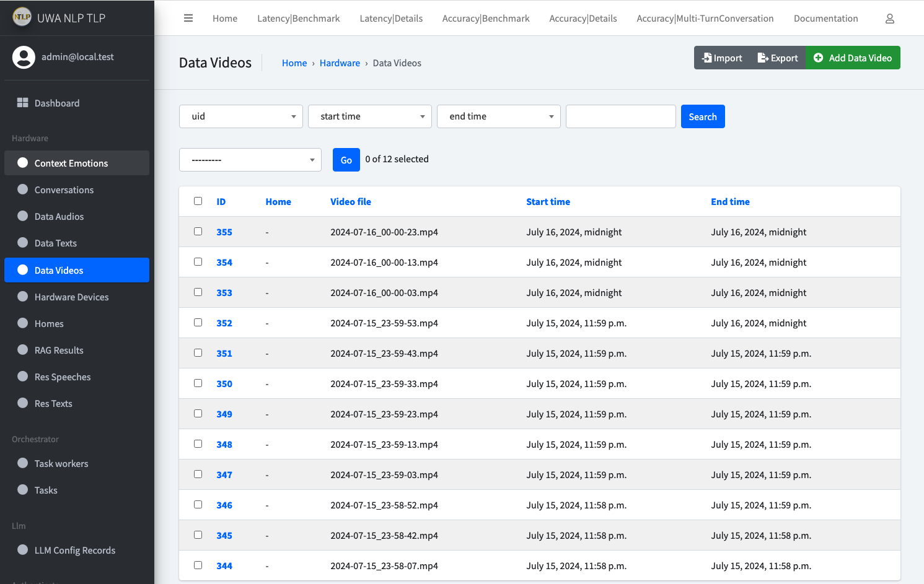
Task: Click the RAG Results circle icon
Action: [23, 350]
